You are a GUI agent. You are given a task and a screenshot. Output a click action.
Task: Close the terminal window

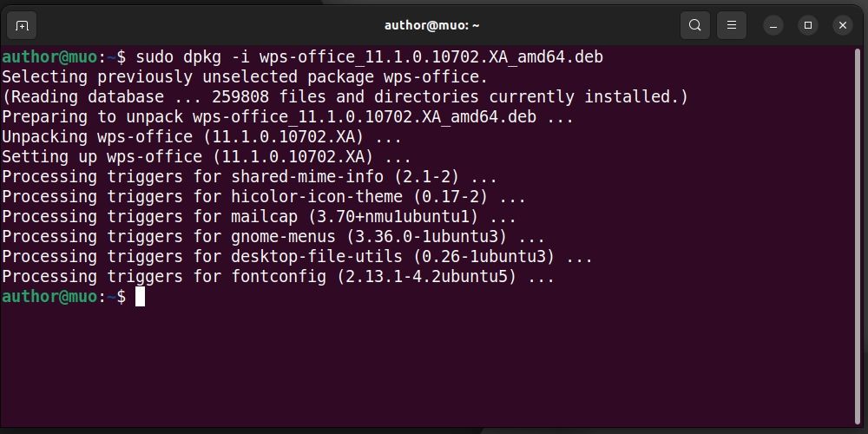843,25
